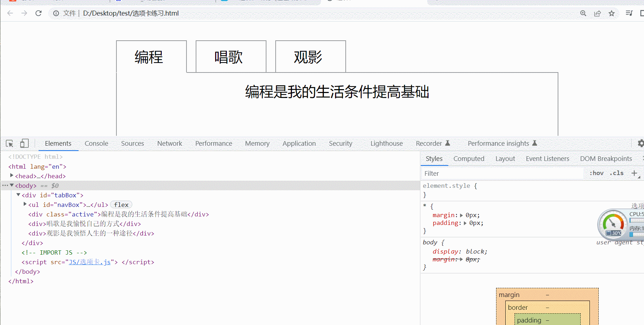This screenshot has height=325, width=644.
Task: Click the share page icon
Action: [597, 13]
